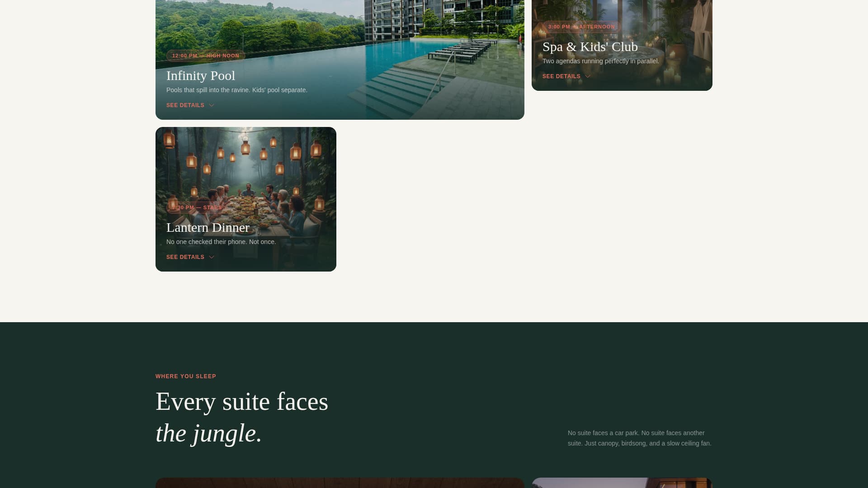The width and height of the screenshot is (868, 488).
Task: Click the suite description paragraph about birdsong
Action: tap(639, 438)
